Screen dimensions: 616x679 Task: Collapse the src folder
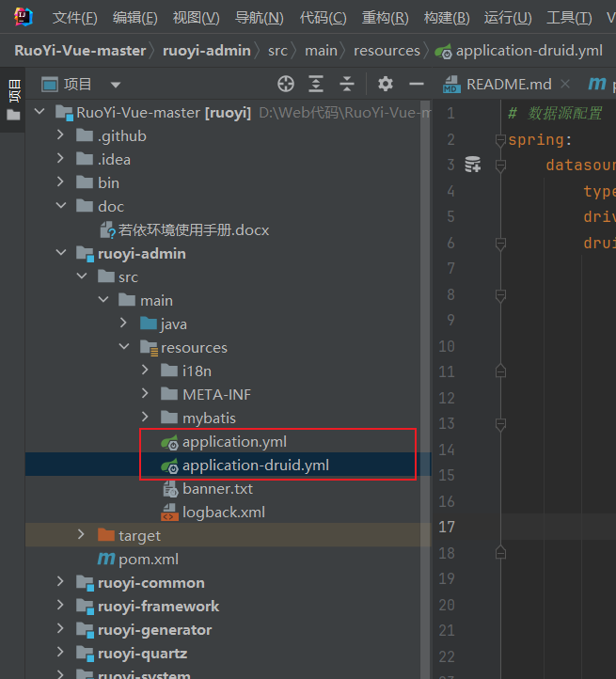pyautogui.click(x=82, y=276)
